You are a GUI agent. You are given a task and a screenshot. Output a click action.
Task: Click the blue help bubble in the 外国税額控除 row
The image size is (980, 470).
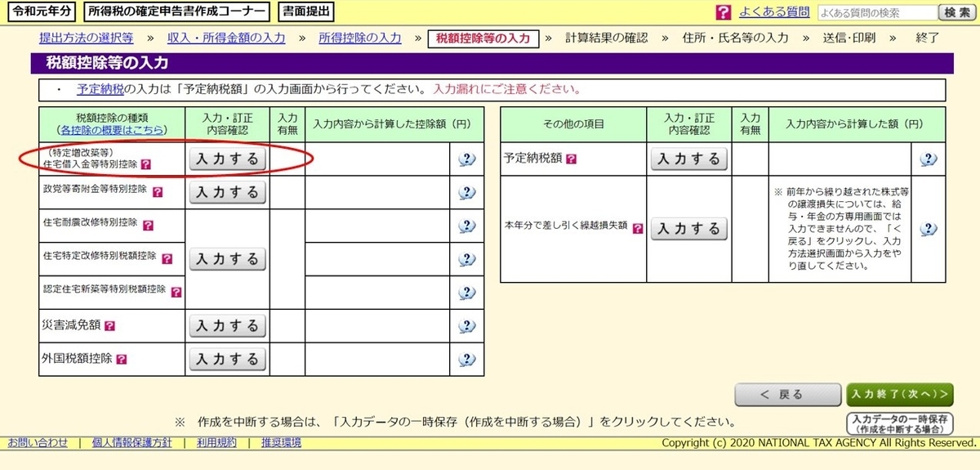(x=466, y=359)
